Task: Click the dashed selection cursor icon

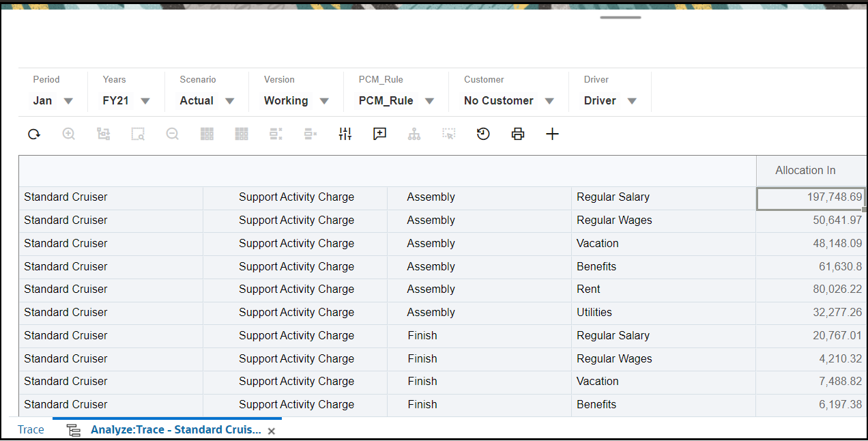Action: (449, 134)
